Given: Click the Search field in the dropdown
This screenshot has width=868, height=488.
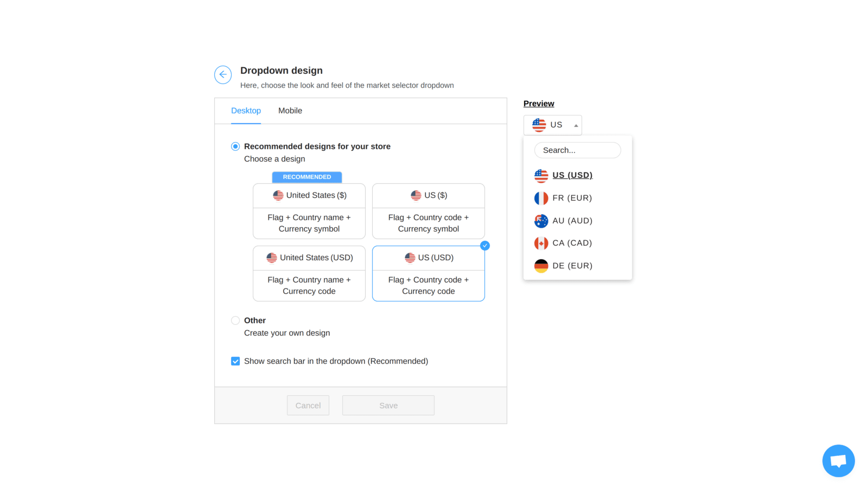Looking at the screenshot, I should 577,150.
